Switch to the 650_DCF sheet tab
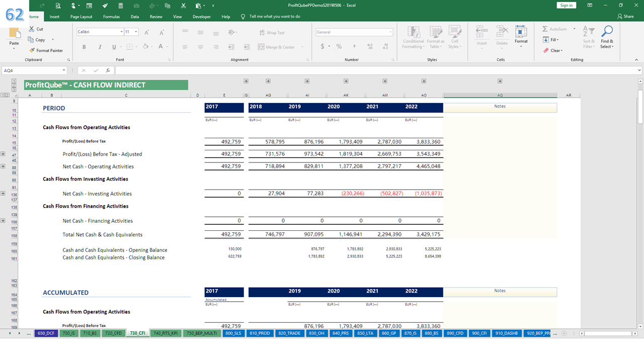644x362 pixels. (x=46, y=333)
